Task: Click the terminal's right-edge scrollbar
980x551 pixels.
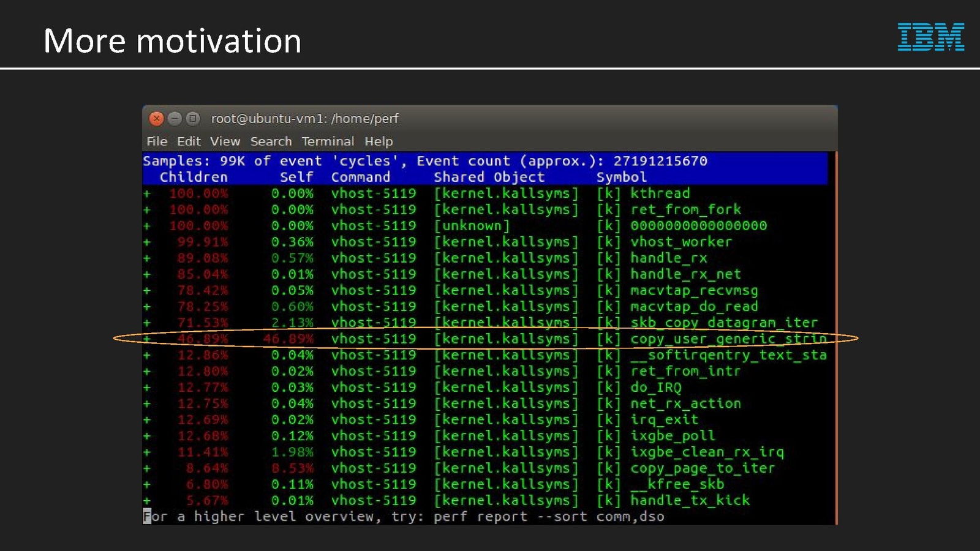Action: pyautogui.click(x=835, y=337)
